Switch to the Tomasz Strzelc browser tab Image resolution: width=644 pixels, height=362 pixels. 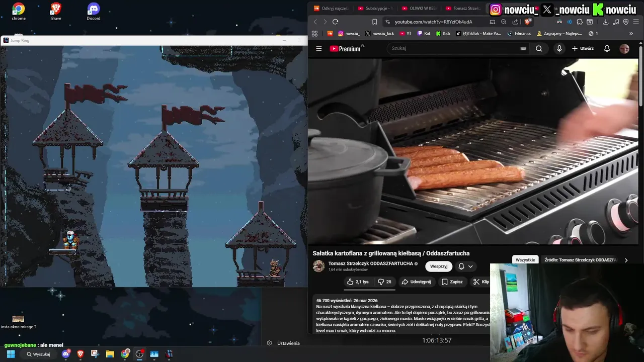(463, 8)
